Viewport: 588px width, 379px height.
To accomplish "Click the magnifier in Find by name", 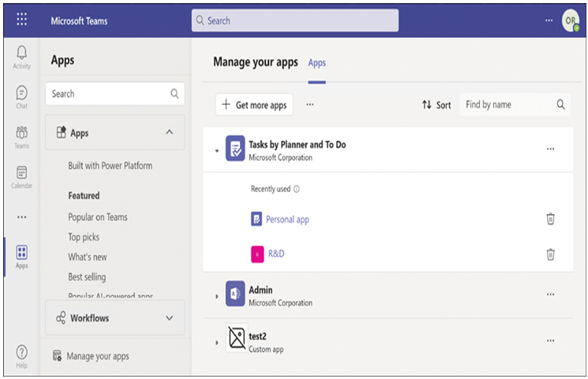I will [560, 104].
